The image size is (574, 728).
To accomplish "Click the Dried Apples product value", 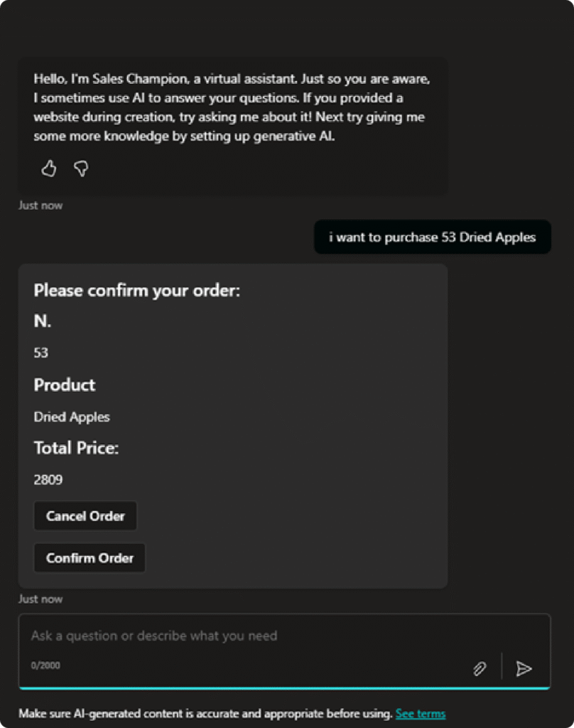I will point(72,417).
